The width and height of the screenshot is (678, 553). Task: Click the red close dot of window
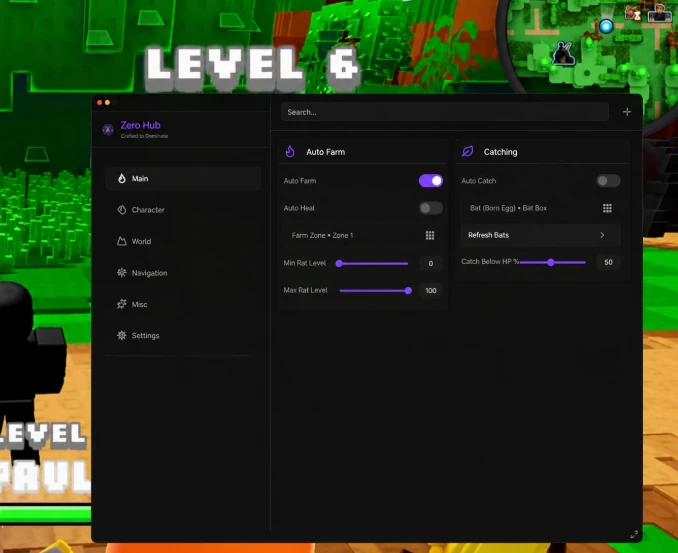coord(99,102)
